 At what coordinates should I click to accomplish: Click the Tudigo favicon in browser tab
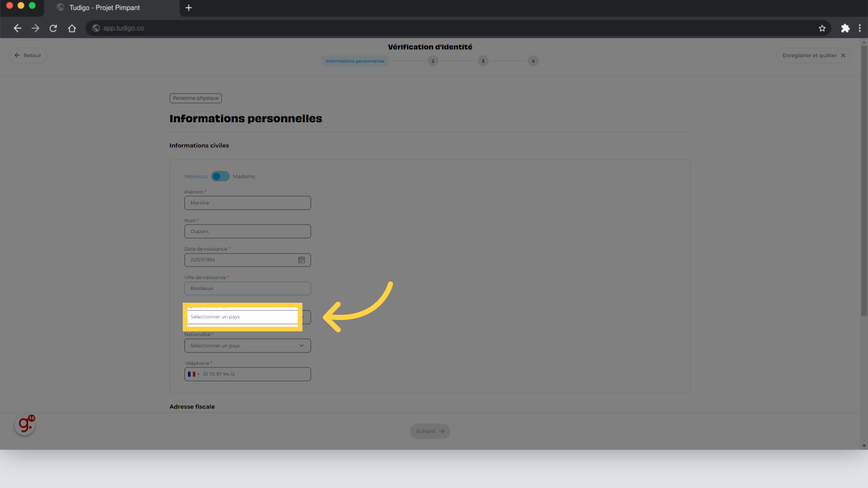pyautogui.click(x=62, y=8)
